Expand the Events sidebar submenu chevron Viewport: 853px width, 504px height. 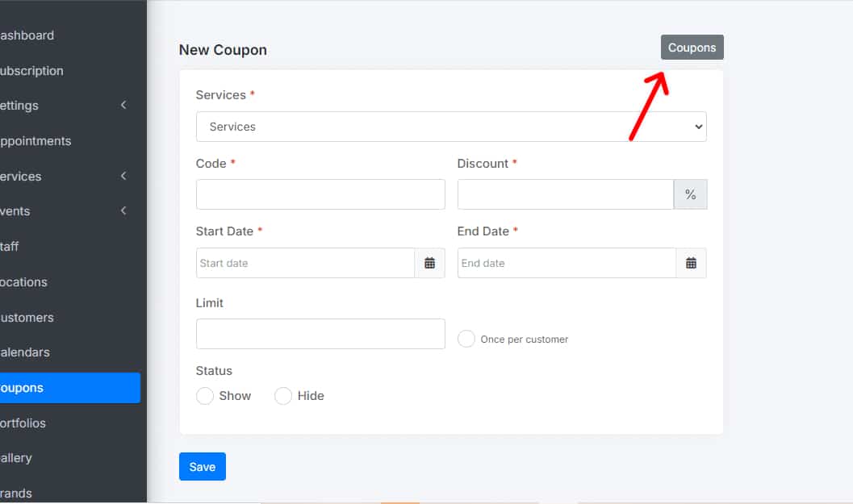tap(123, 211)
